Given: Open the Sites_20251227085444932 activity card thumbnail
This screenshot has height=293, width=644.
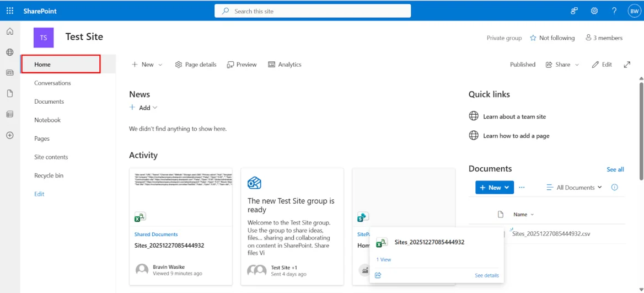Looking at the screenshot, I should (x=180, y=196).
